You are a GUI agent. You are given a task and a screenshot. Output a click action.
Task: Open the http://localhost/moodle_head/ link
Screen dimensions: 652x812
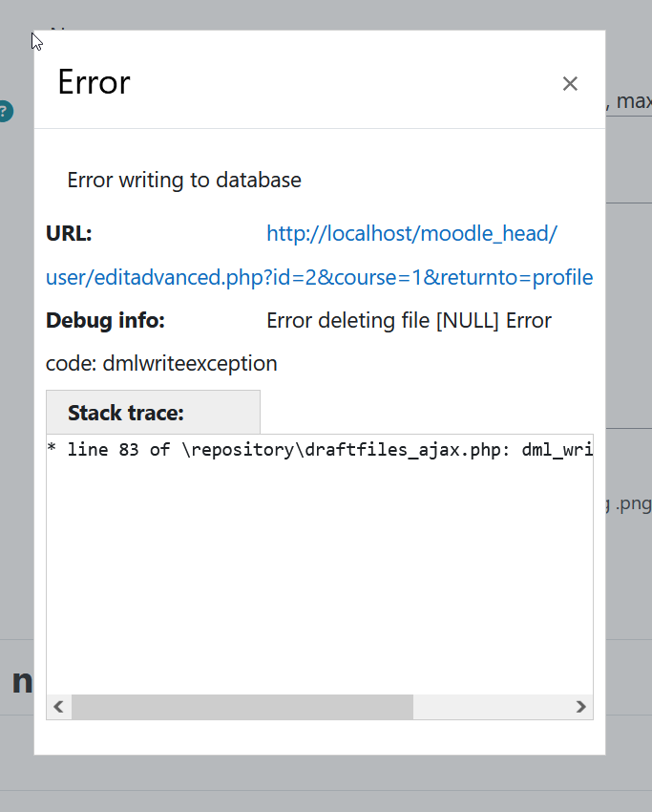click(x=411, y=233)
